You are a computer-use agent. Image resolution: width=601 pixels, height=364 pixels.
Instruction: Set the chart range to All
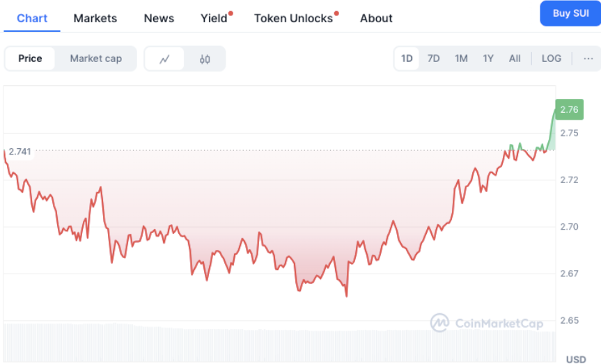tap(515, 58)
